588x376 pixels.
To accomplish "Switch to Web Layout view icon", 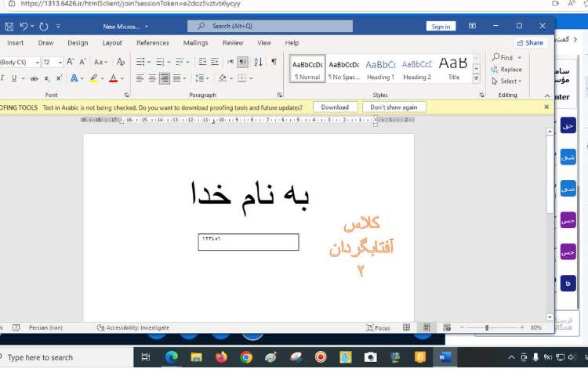I will [447, 327].
